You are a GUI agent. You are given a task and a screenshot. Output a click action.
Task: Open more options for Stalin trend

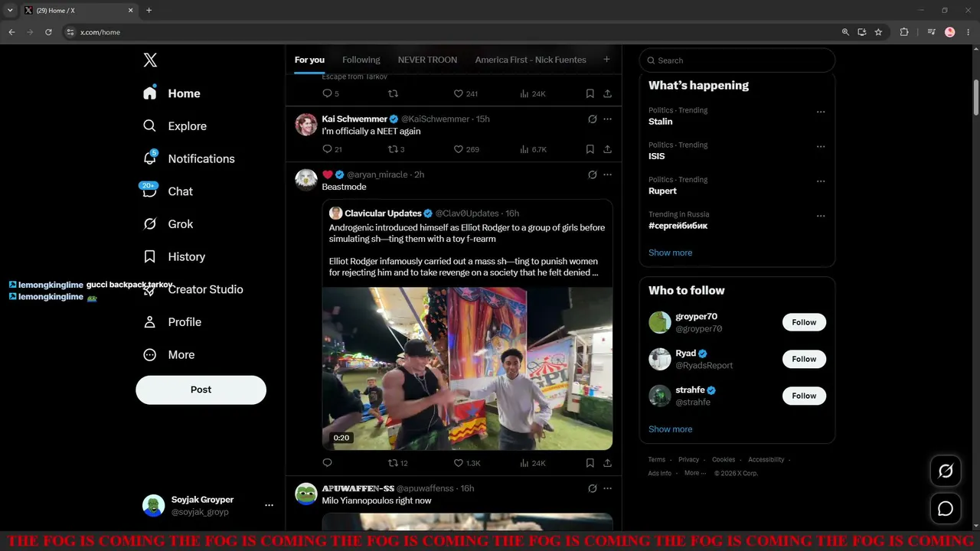pyautogui.click(x=821, y=112)
